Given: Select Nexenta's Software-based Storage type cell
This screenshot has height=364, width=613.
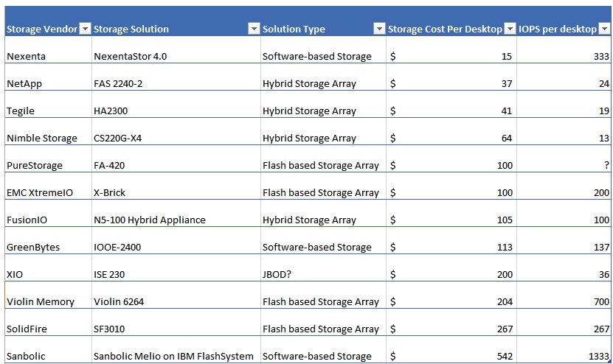Looking at the screenshot, I should (323, 49).
